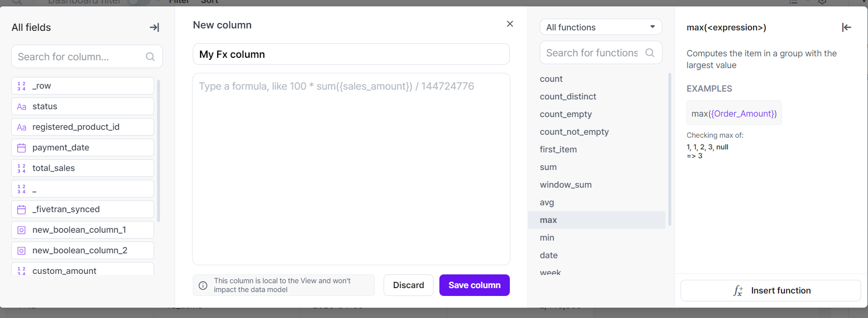Click the column name field My Fx column
The image size is (868, 318).
[x=351, y=54]
